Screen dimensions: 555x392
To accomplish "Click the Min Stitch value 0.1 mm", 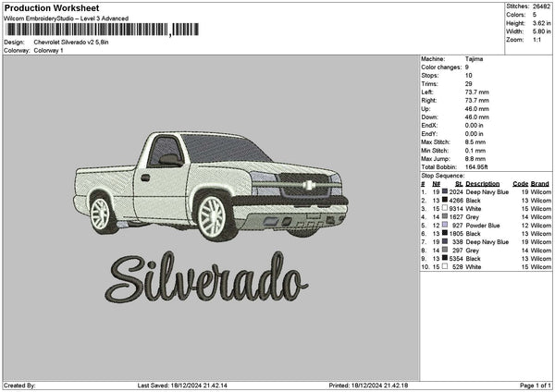I will (475, 151).
